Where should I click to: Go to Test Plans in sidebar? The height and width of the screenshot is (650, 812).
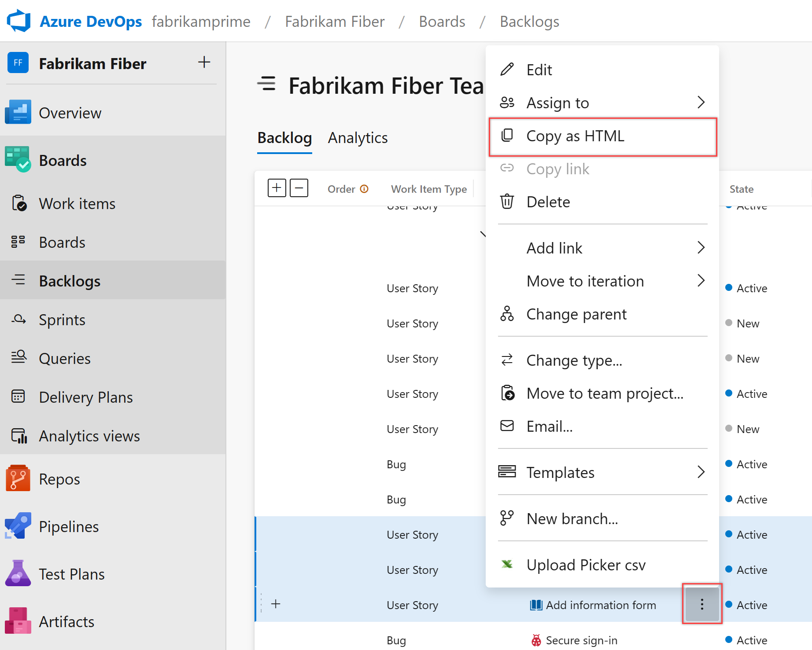[x=71, y=574]
